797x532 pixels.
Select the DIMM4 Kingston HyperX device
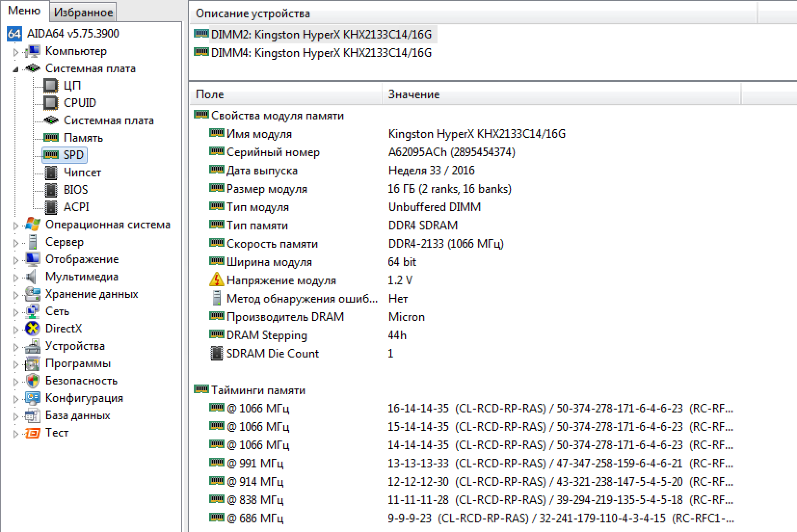click(313, 53)
